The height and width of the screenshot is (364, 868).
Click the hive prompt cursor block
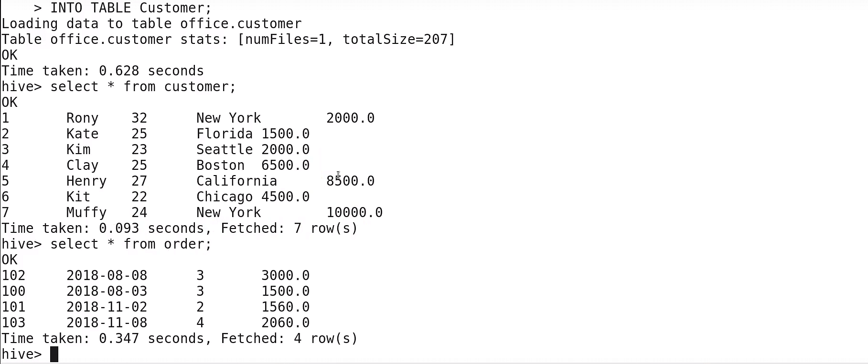tap(54, 354)
